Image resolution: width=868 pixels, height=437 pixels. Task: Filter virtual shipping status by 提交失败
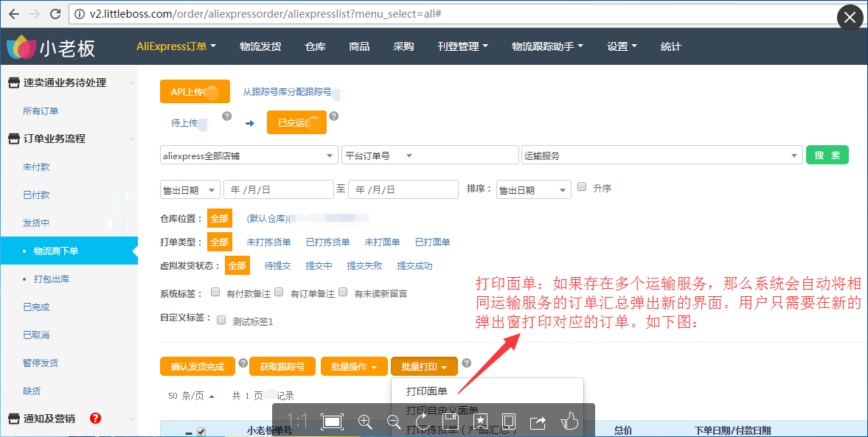click(x=364, y=266)
